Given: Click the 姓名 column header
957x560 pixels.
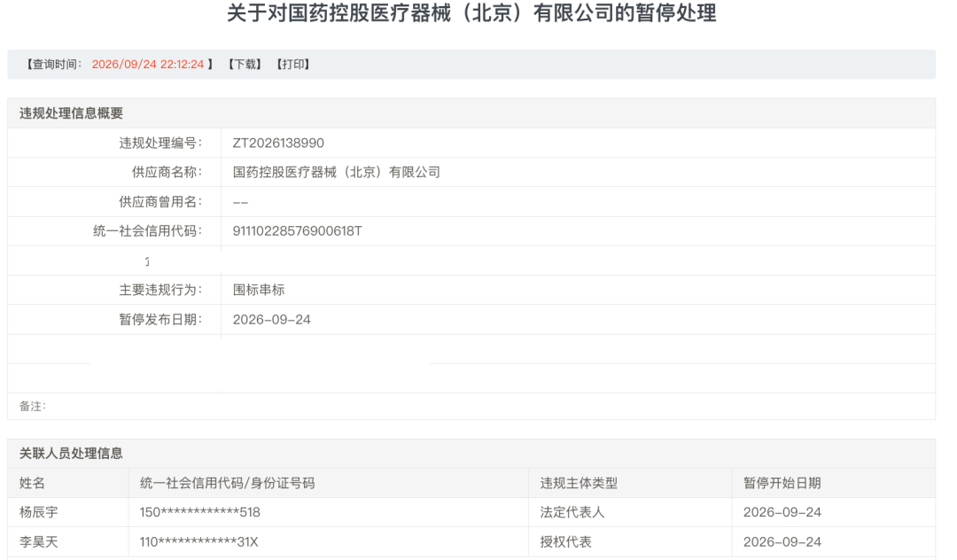Looking at the screenshot, I should [33, 483].
